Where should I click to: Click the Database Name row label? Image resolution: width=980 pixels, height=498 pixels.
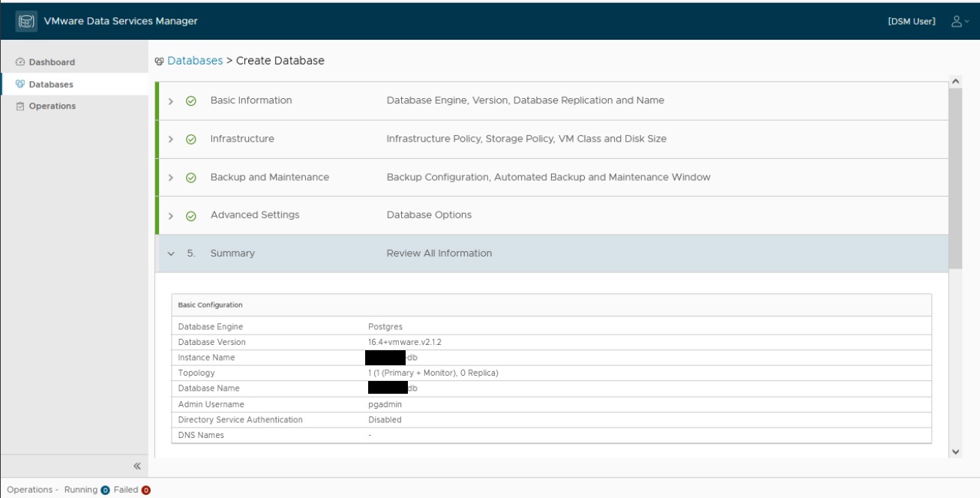click(x=208, y=388)
